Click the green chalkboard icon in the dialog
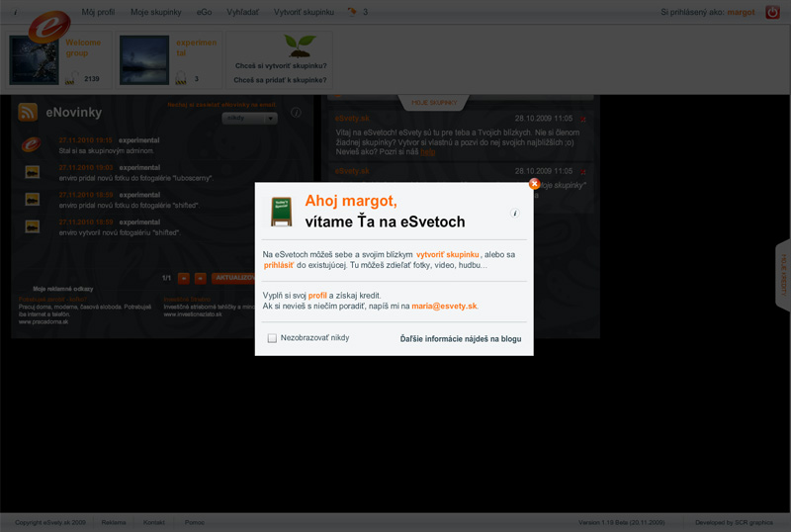Viewport: 791px width, 532px height. click(281, 212)
